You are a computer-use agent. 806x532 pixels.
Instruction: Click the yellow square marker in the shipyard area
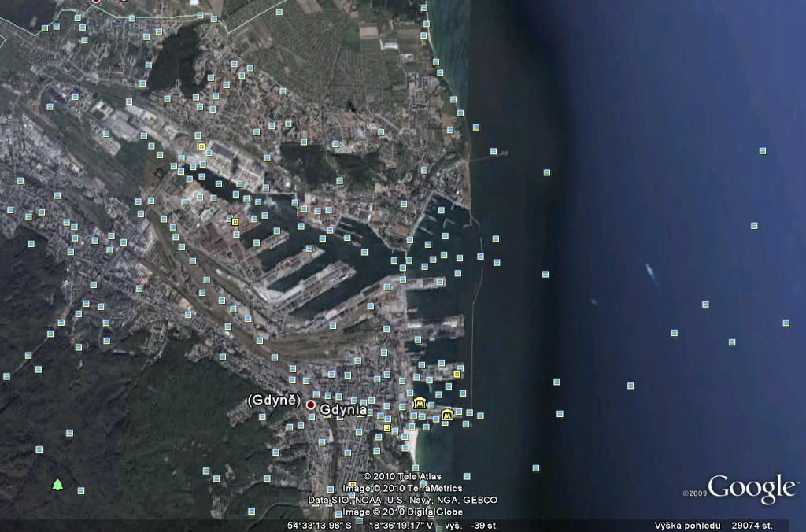(235, 222)
